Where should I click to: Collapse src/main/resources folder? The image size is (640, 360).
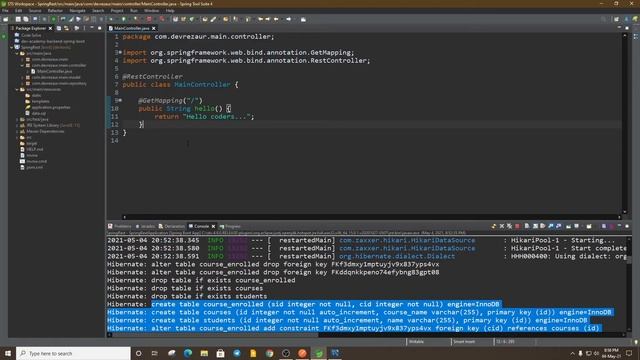tap(17, 89)
